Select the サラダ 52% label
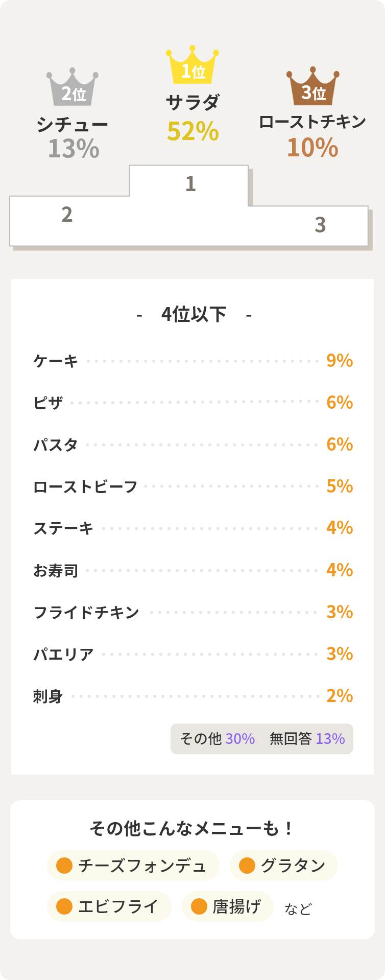The width and height of the screenshot is (385, 980). point(192,119)
